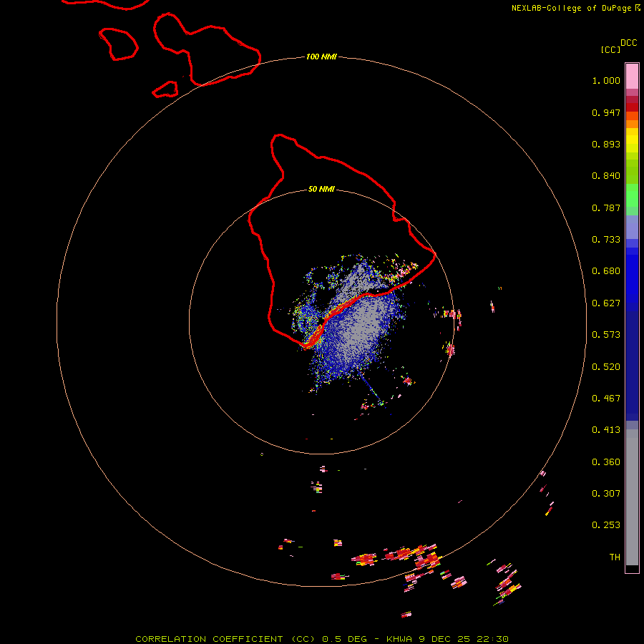
Task: Click the 0.893 scale value
Action: coord(606,144)
